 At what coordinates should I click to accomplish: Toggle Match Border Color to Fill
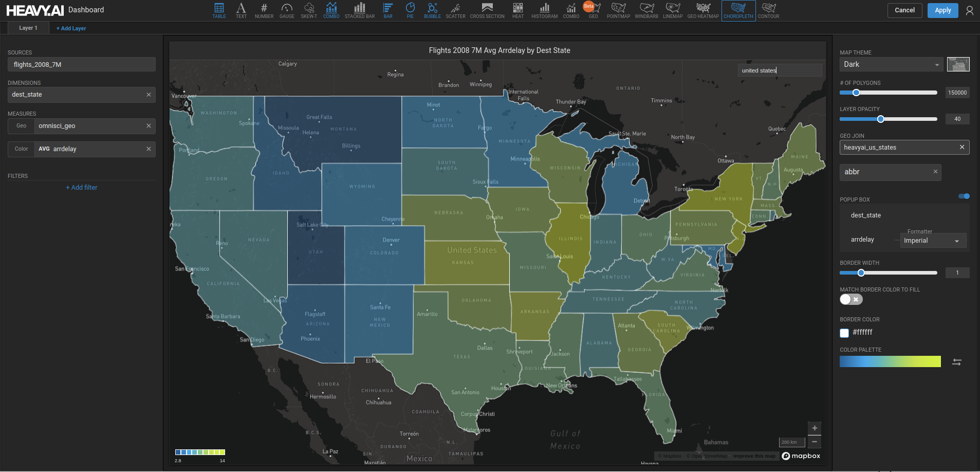851,299
